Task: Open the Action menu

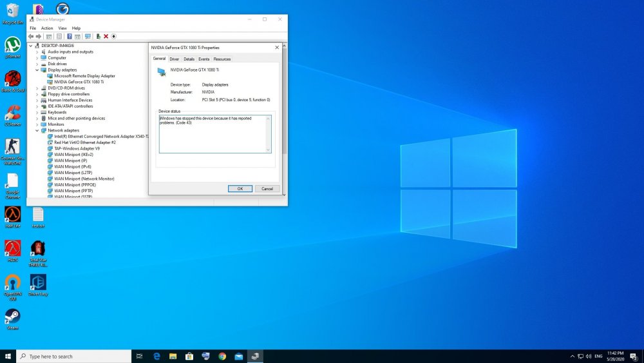Action: click(x=47, y=28)
